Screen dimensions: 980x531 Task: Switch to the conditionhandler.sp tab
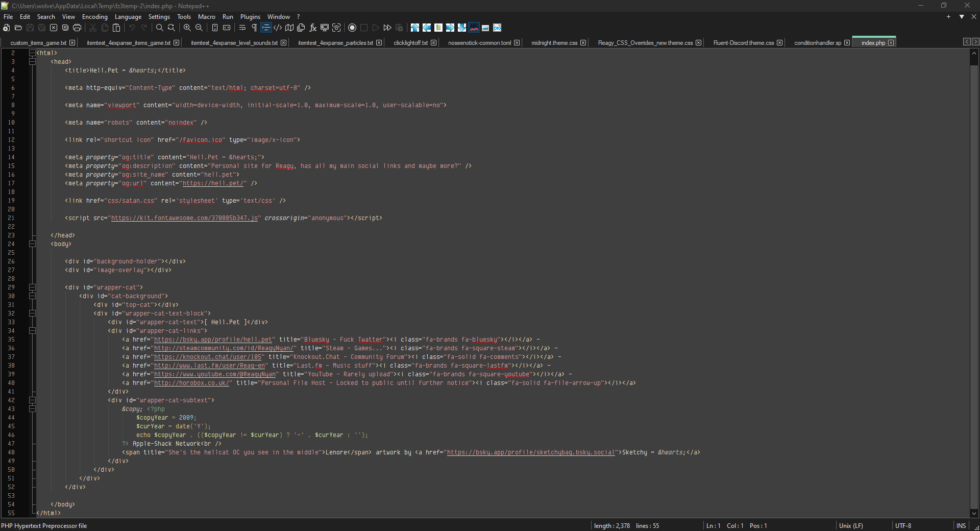[x=818, y=43]
